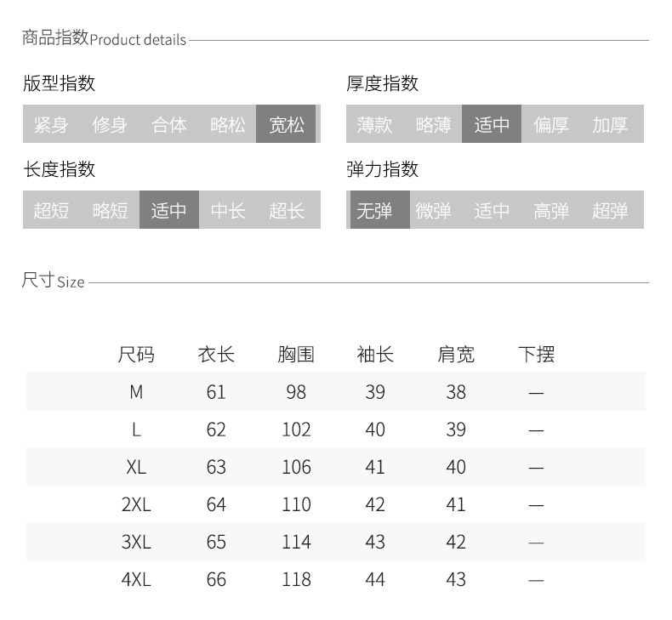Click the 4XL size row label
Image resolution: width=672 pixels, height=620 pixels.
click(x=136, y=579)
